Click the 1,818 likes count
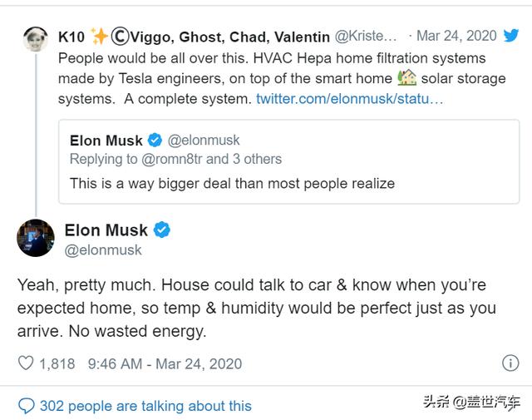 tap(57, 363)
